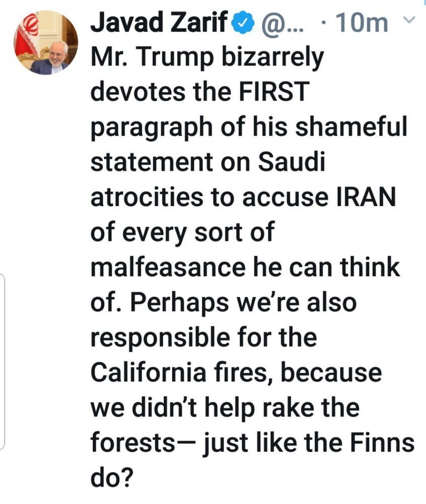
Task: Click the word "Saudi" in the tweet
Action: coord(292,162)
